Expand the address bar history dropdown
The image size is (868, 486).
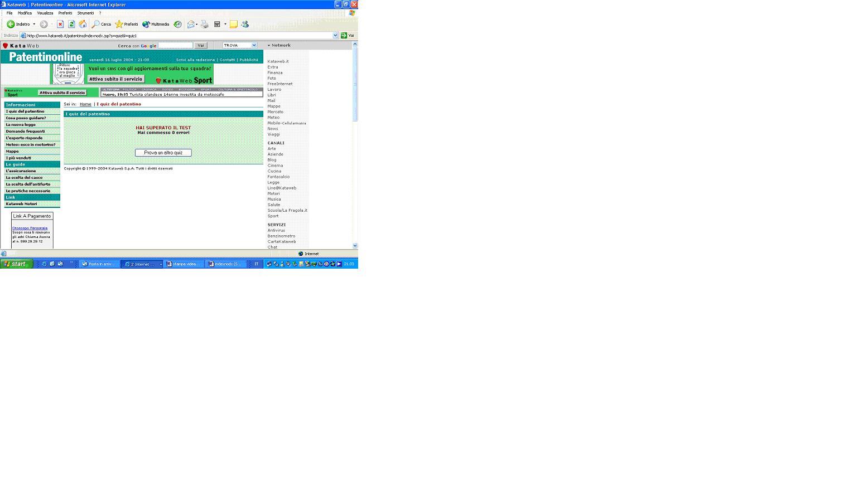pyautogui.click(x=335, y=35)
